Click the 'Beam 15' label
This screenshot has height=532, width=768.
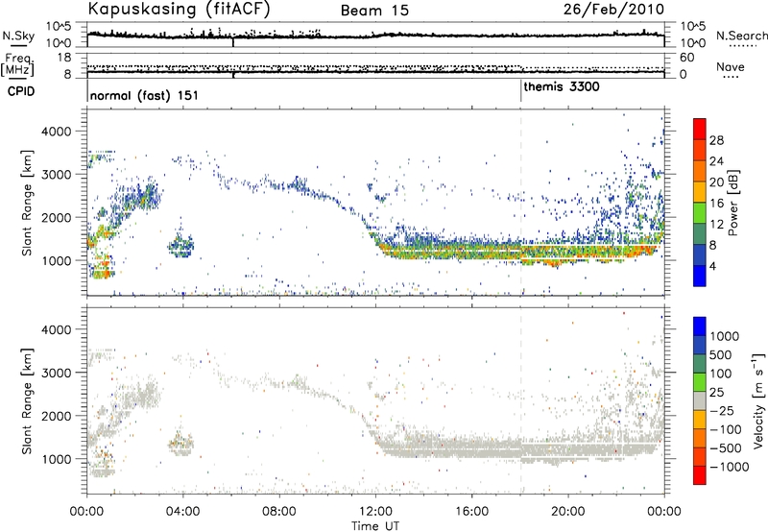pyautogui.click(x=374, y=11)
